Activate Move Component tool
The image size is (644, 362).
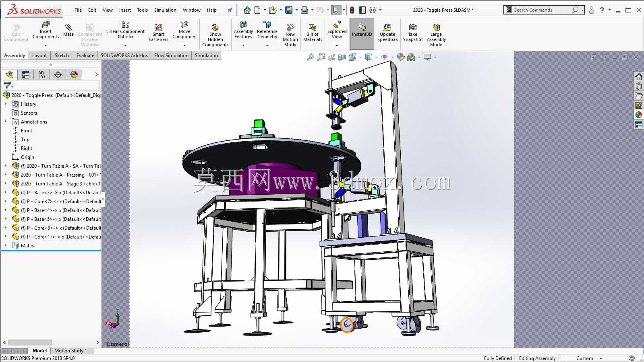(x=184, y=30)
